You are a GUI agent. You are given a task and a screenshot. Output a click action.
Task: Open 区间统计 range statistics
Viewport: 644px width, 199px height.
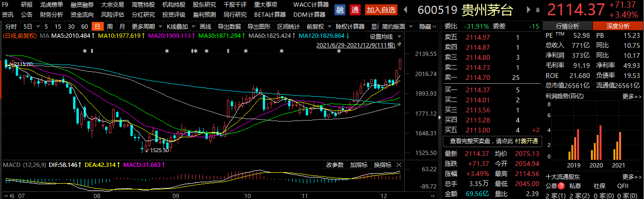[x=289, y=26]
